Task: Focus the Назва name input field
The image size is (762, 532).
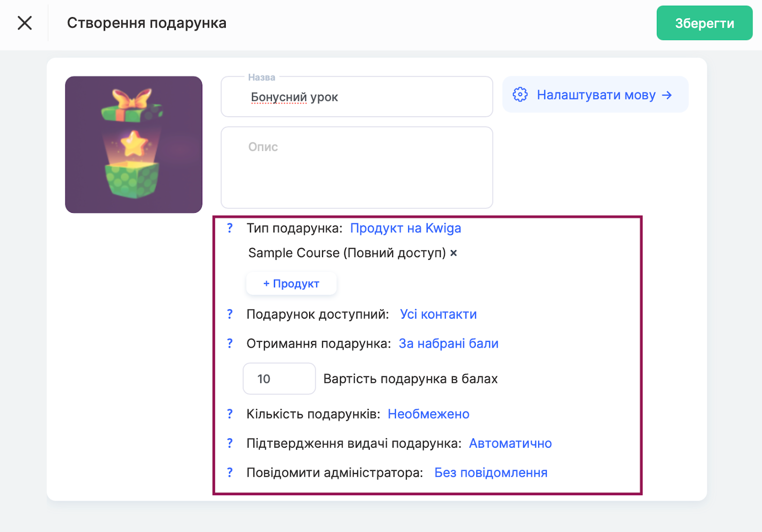Action: 356,97
